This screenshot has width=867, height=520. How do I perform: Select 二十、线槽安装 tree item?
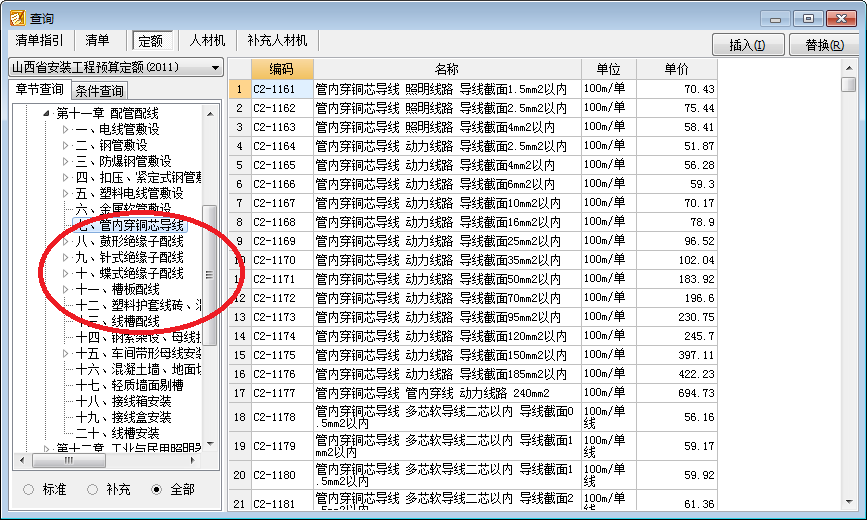tap(118, 433)
